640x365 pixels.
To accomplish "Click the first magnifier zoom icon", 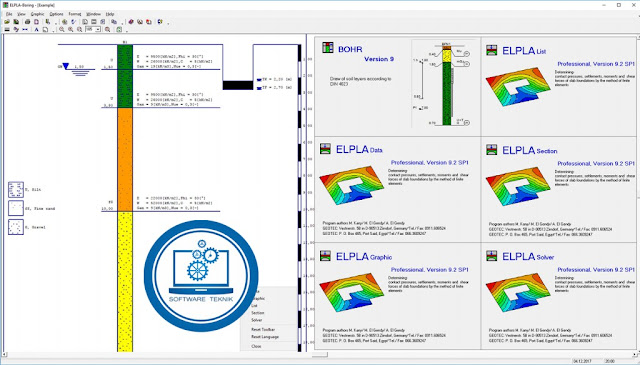I will (62, 29).
